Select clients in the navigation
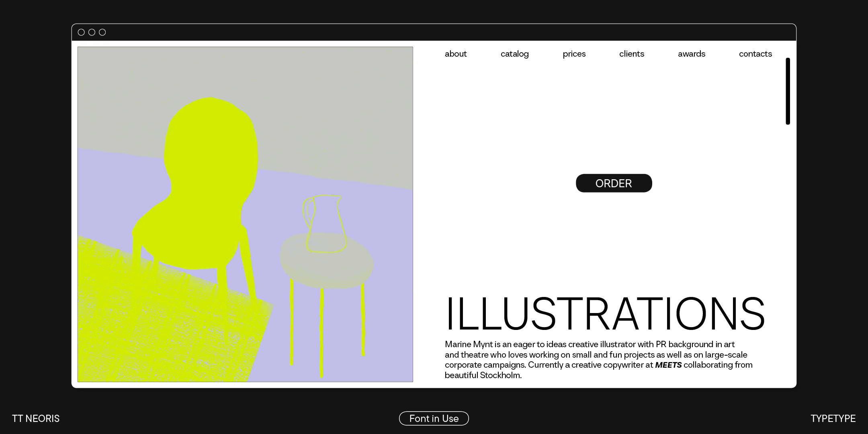 tap(631, 54)
